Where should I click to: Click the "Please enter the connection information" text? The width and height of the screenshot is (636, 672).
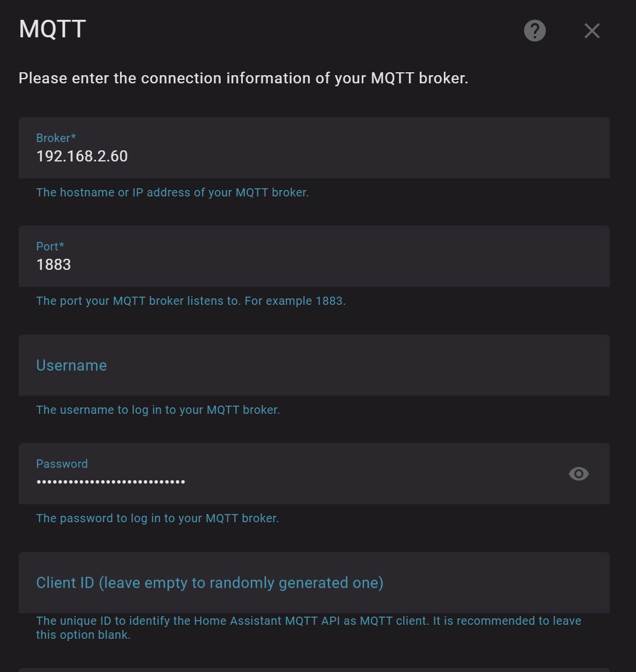tap(243, 78)
